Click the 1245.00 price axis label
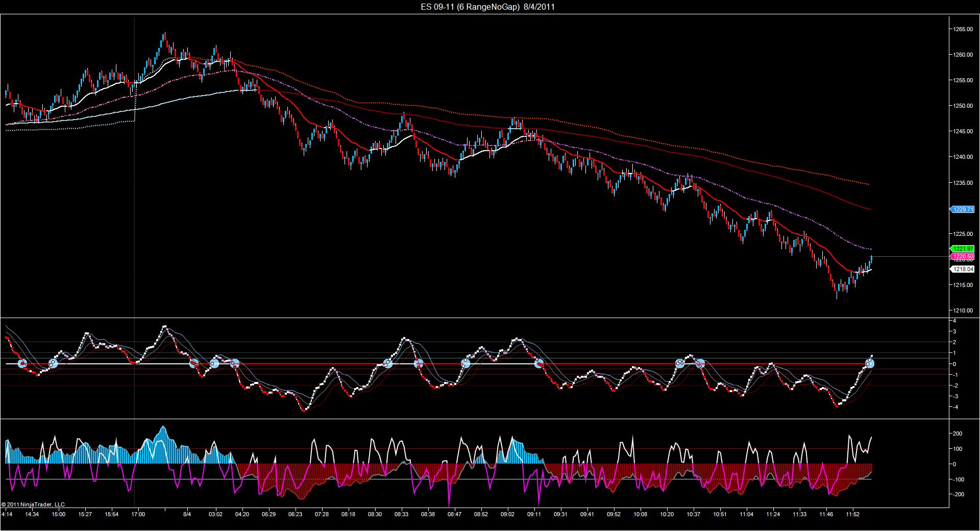This screenshot has width=980, height=531. coord(963,131)
